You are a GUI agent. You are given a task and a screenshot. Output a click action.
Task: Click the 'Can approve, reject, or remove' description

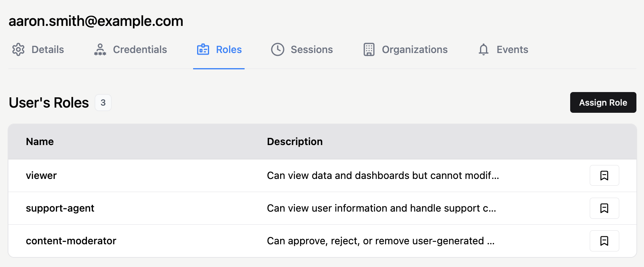click(381, 241)
